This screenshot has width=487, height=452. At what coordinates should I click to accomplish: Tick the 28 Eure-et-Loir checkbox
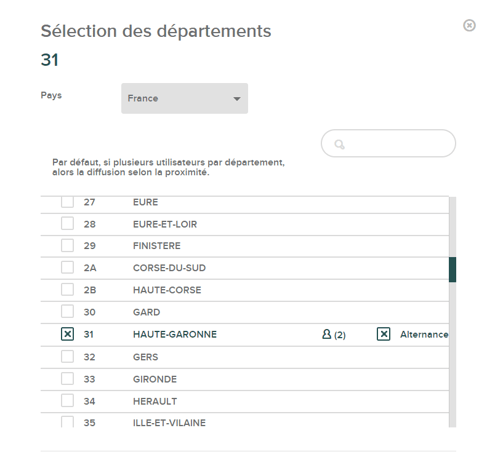pyautogui.click(x=67, y=224)
